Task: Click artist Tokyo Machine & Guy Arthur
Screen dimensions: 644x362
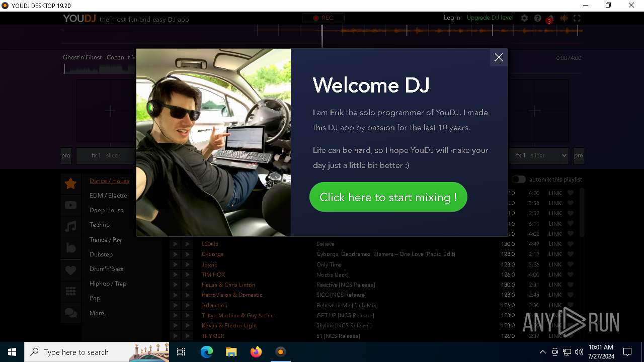Action: click(x=237, y=315)
